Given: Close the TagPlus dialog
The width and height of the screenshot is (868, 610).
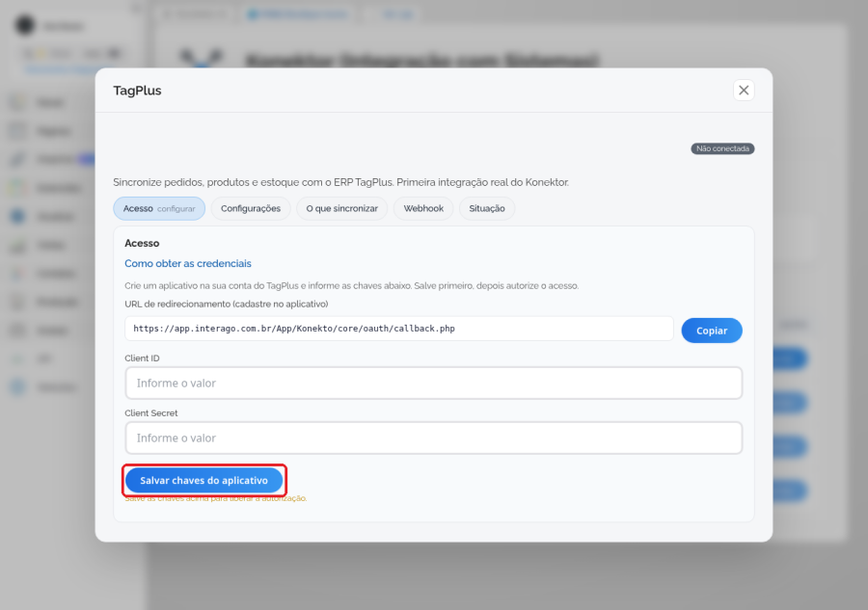Looking at the screenshot, I should (x=744, y=91).
